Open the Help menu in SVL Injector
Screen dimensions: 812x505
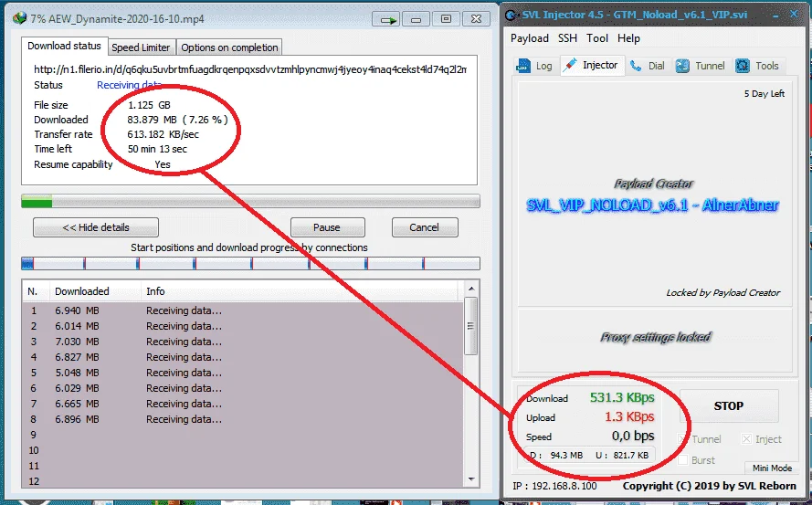point(628,38)
